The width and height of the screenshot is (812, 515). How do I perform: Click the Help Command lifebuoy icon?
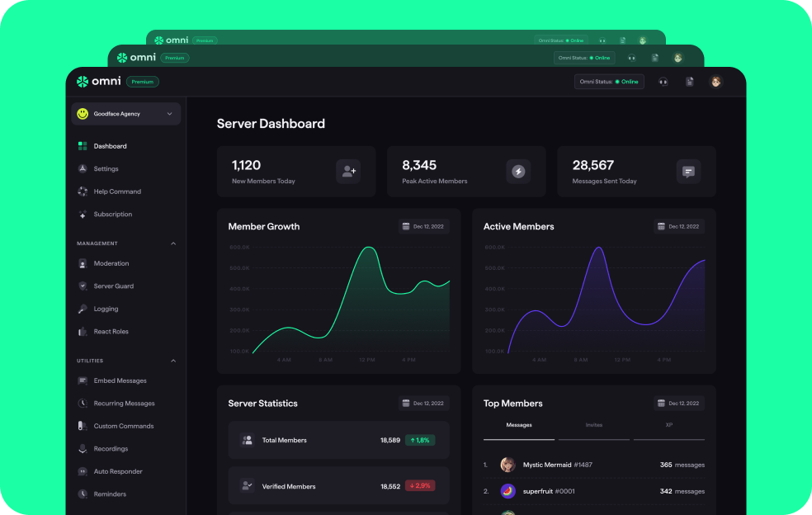(x=83, y=191)
